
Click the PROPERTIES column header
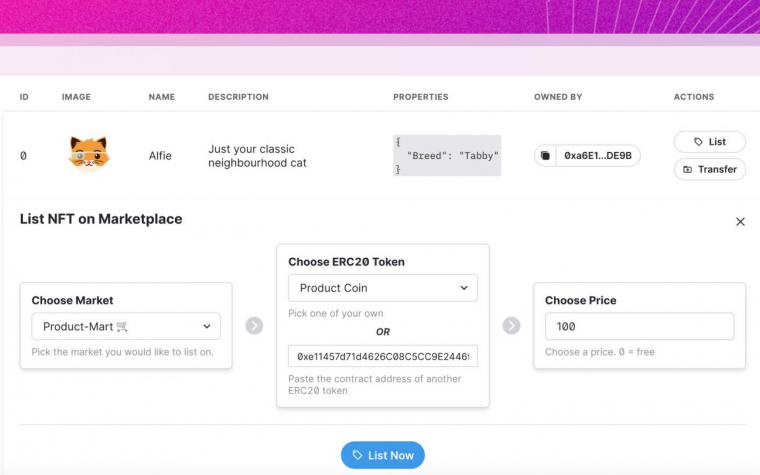click(x=421, y=97)
